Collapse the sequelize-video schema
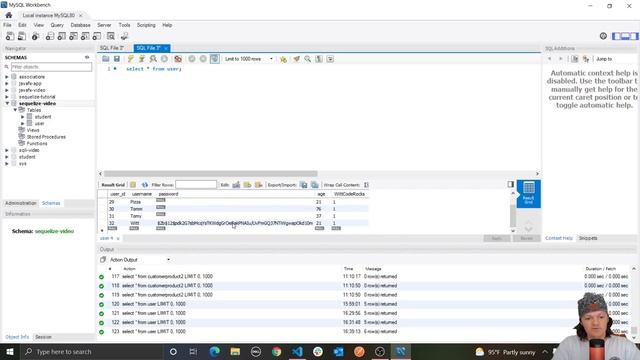 [7, 103]
